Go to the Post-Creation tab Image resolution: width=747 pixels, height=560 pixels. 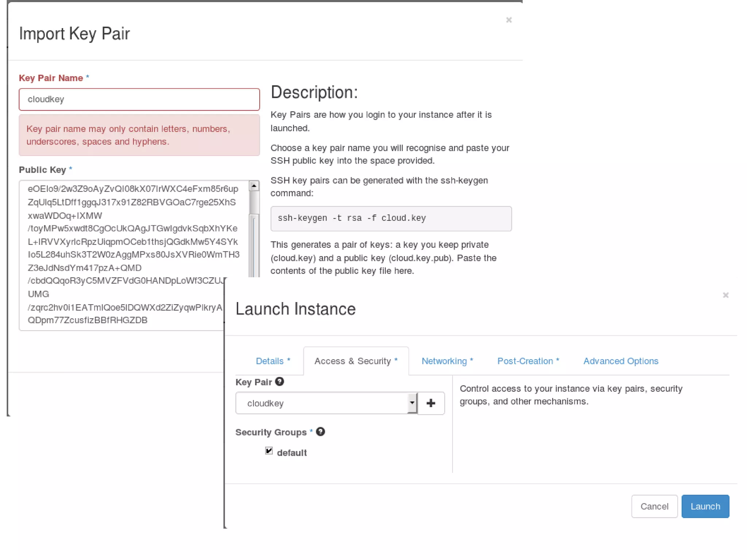(528, 361)
